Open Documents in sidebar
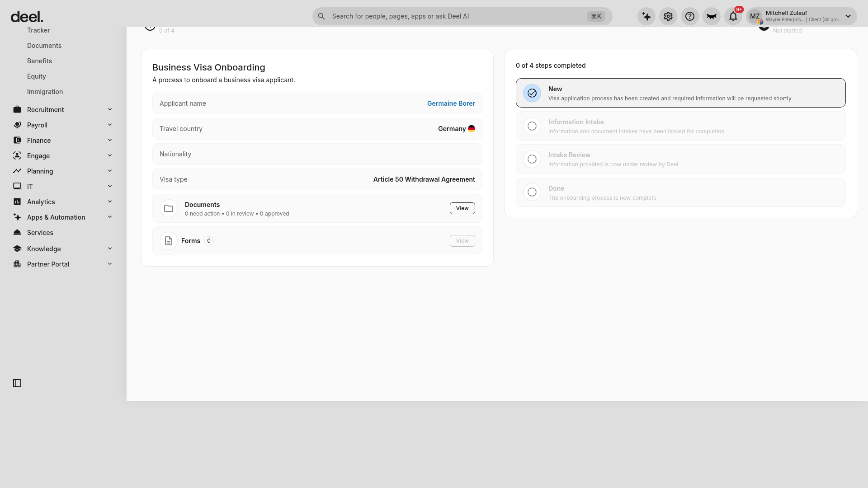The image size is (868, 488). [x=44, y=46]
